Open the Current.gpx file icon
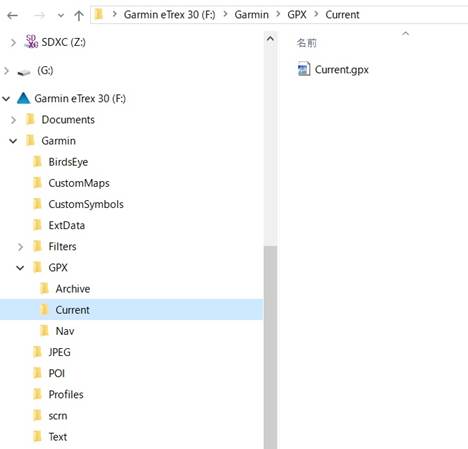Viewport: 468px width, 449px height. pyautogui.click(x=304, y=69)
